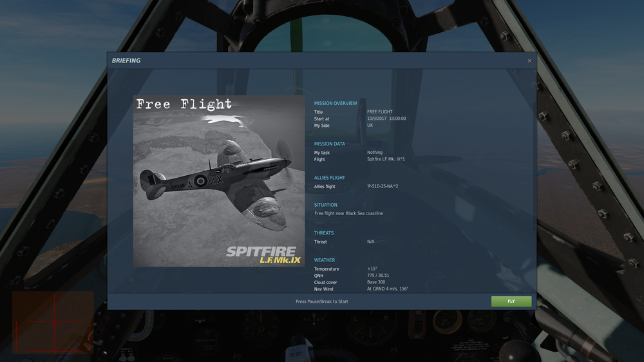
Task: Click 'Free flight near Black Sea coastline' text
Action: 348,213
